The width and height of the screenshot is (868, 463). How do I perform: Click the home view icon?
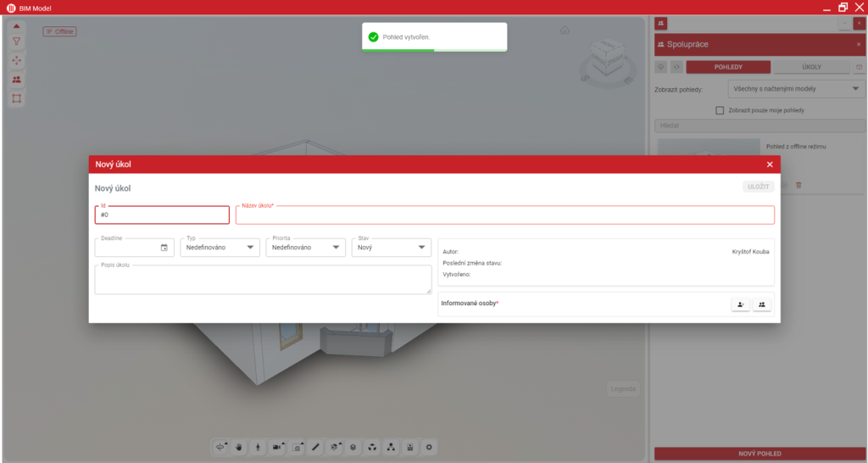(565, 31)
